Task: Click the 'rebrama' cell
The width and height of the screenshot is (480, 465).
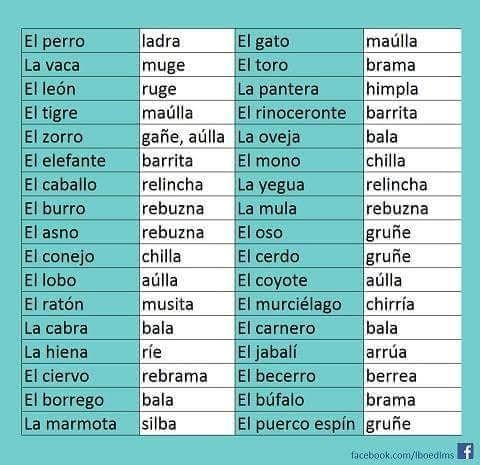Action: coord(187,376)
